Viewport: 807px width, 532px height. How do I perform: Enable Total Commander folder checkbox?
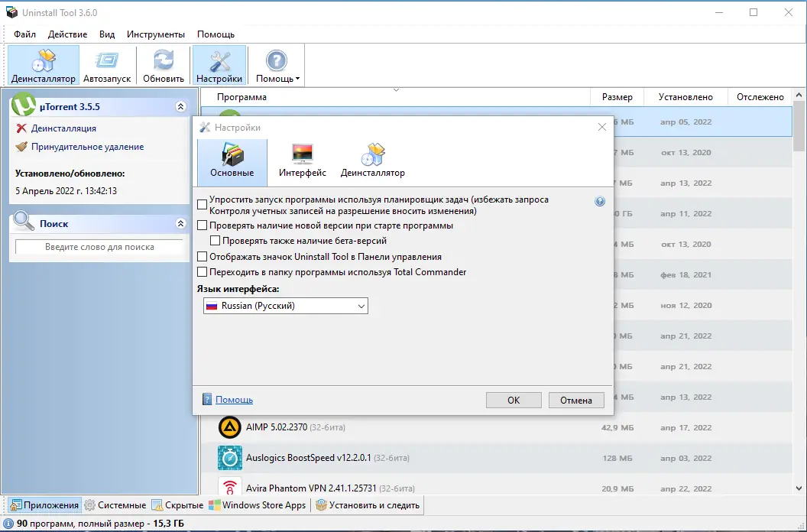[203, 272]
